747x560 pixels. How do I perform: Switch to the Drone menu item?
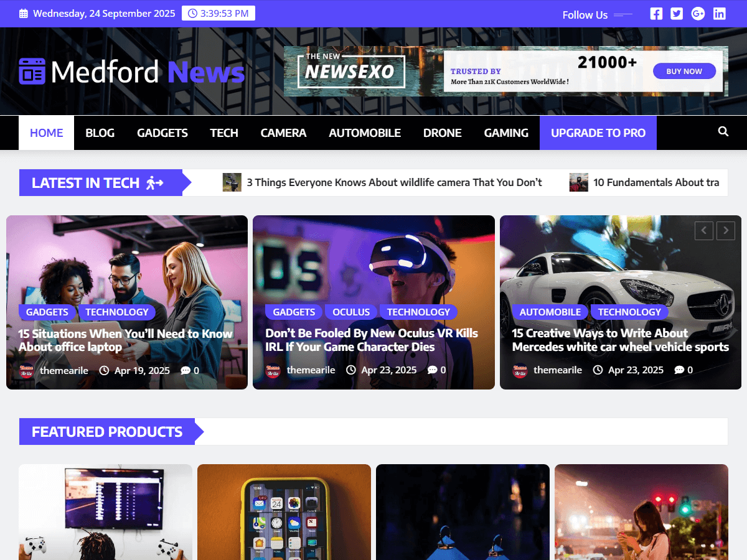[x=442, y=133]
